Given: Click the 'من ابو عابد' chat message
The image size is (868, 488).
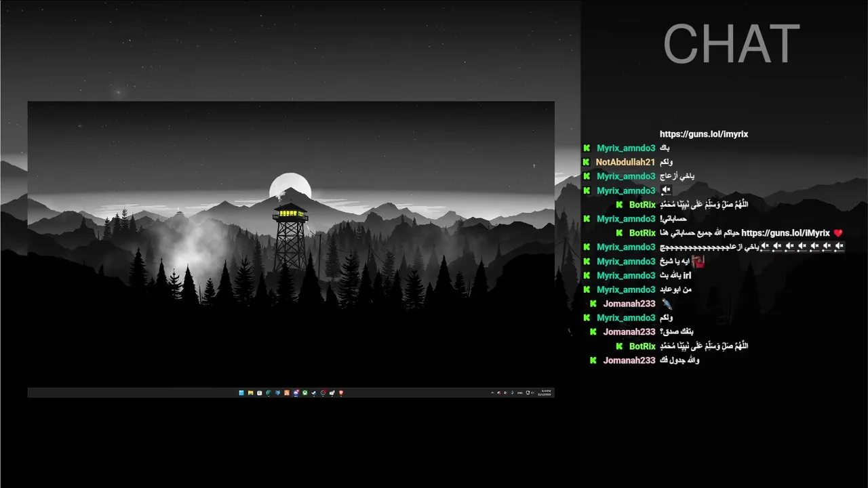Looking at the screenshot, I should pos(675,290).
